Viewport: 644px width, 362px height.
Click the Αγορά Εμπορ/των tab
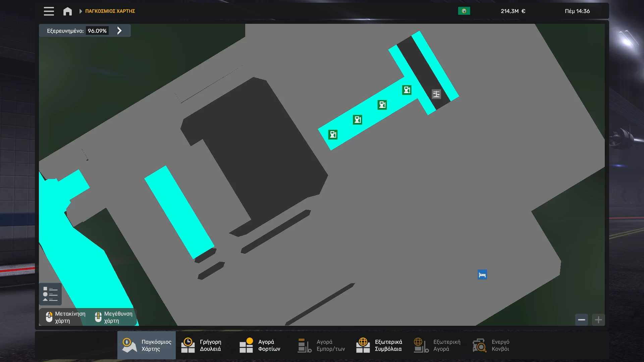321,345
